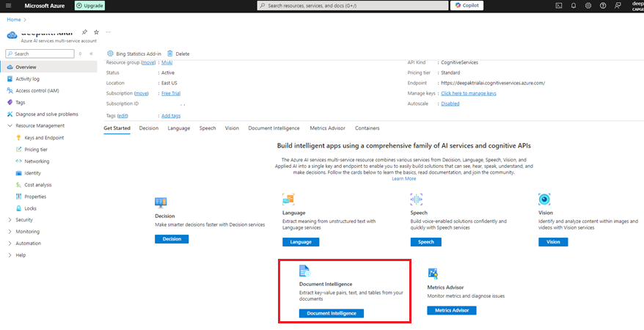The width and height of the screenshot is (644, 330).
Task: Open Networking in sidebar
Action: (37, 161)
